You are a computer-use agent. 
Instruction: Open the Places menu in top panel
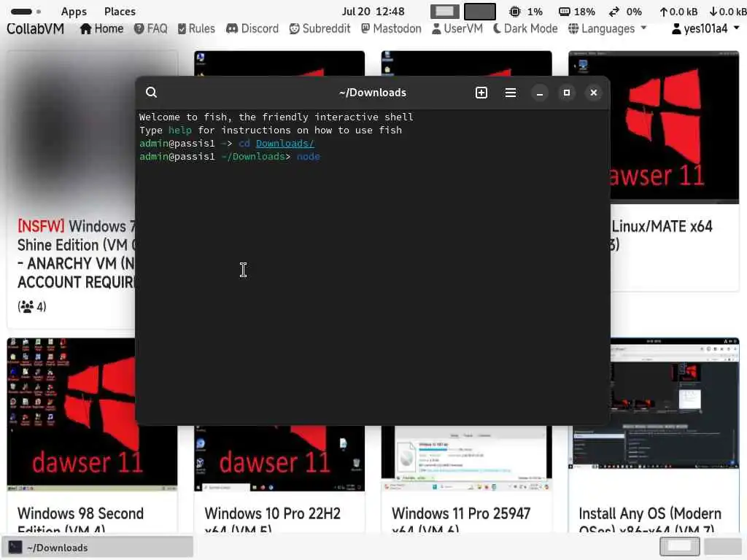point(120,12)
